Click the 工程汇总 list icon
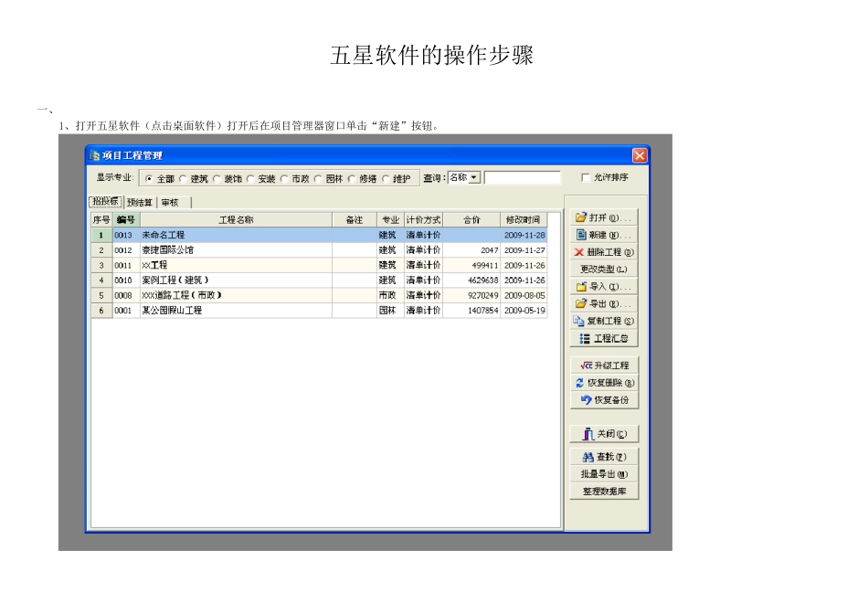Image resolution: width=868 pixels, height=614 pixels. [x=584, y=338]
